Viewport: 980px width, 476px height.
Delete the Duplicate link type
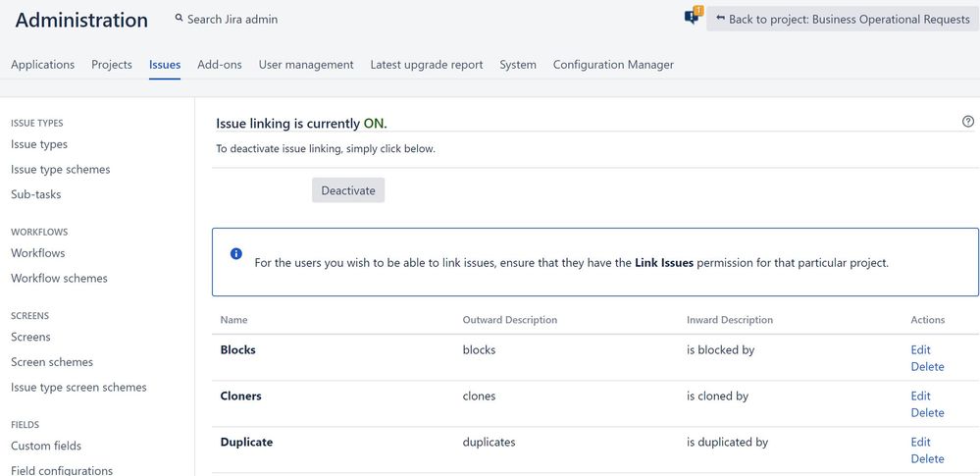(x=927, y=459)
